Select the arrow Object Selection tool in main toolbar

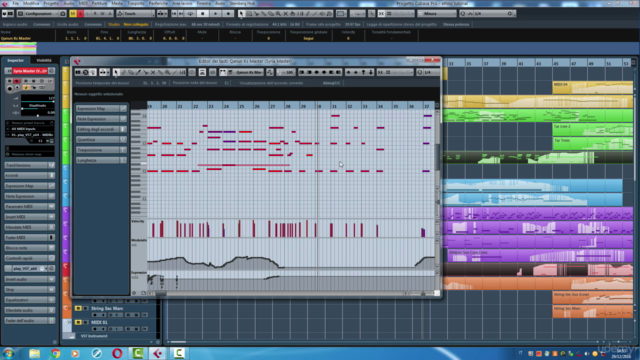click(241, 13)
